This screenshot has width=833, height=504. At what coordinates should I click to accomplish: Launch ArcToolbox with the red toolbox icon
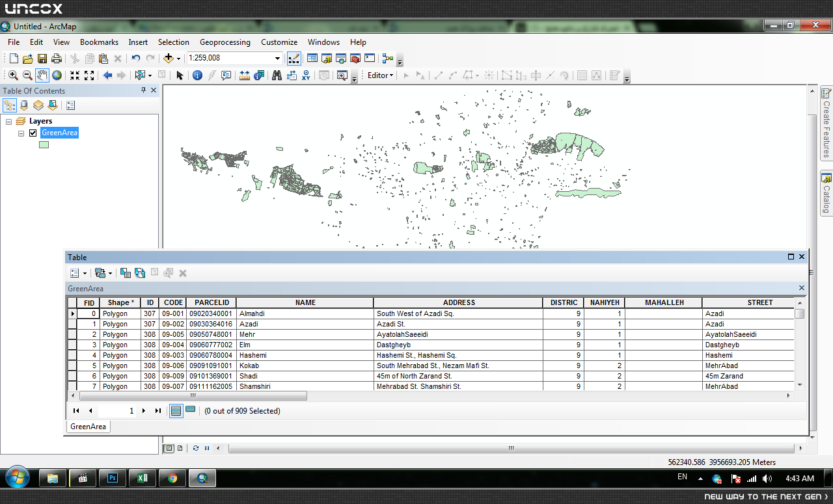[x=355, y=58]
